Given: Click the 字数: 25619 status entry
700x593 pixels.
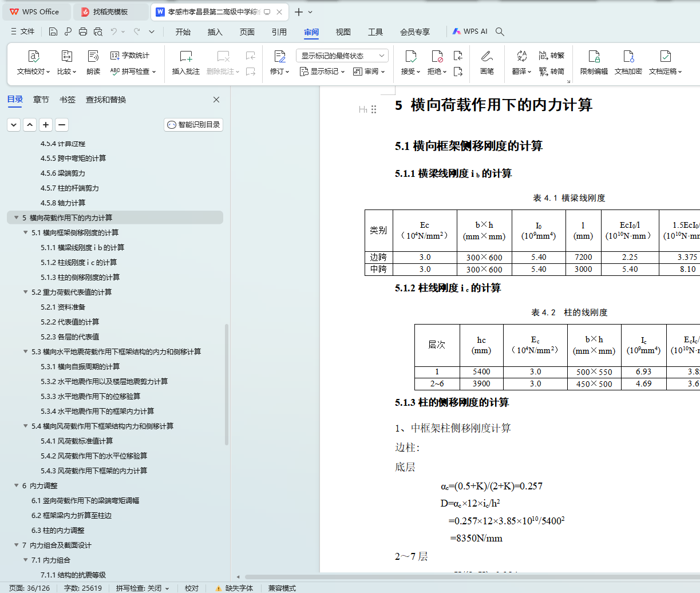Looking at the screenshot, I should coord(83,588).
